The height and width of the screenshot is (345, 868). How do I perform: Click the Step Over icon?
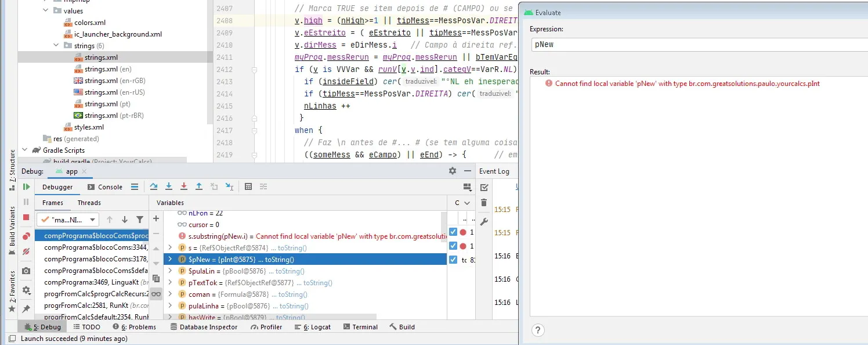point(154,187)
